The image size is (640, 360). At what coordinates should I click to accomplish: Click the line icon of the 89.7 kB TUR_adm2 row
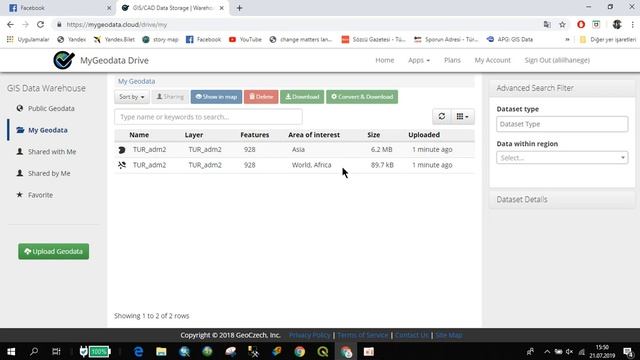[x=122, y=165]
